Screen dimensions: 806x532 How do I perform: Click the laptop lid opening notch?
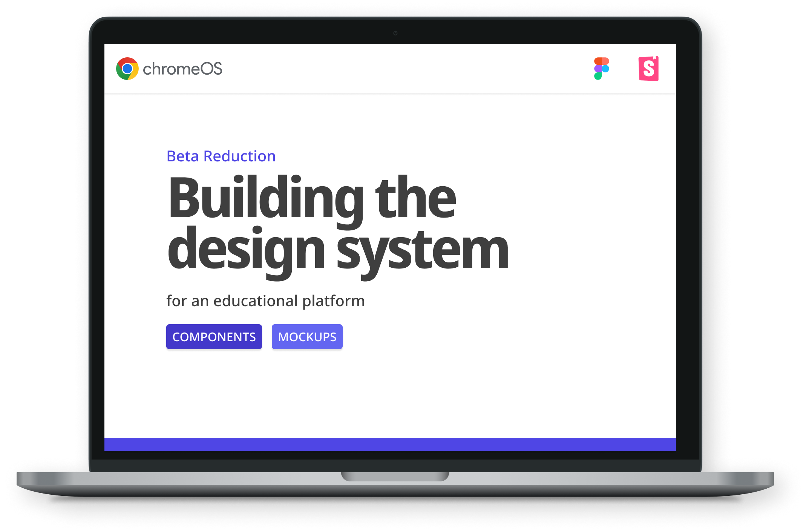point(395,476)
